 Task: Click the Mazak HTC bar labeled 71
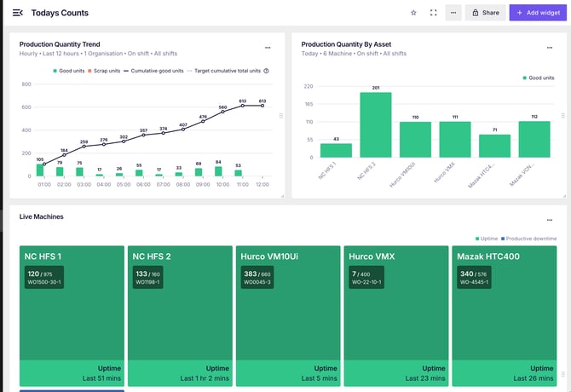point(494,146)
